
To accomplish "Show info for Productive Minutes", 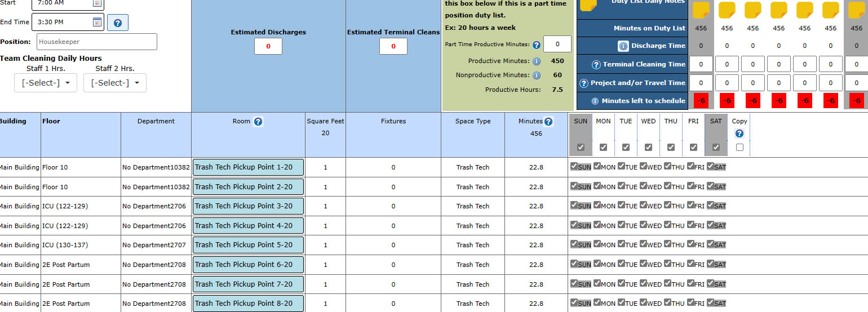I will pyautogui.click(x=537, y=61).
